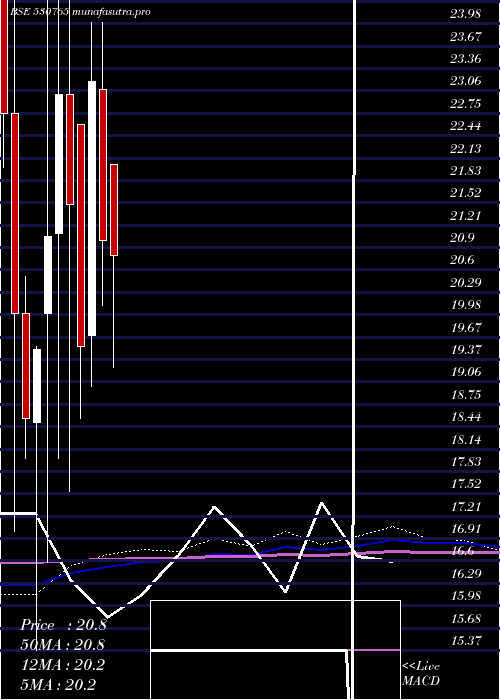Click the '<<Live MACD' label
This screenshot has height=700, width=500.
point(421,673)
